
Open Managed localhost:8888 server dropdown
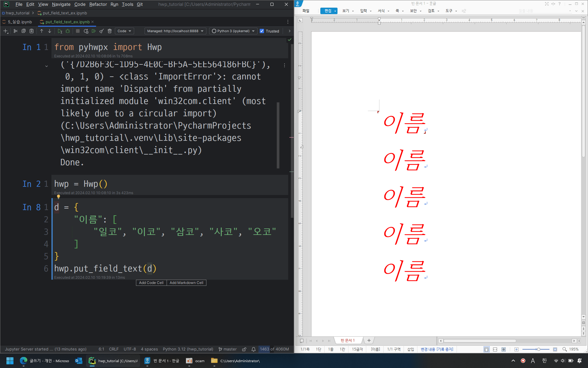(175, 31)
